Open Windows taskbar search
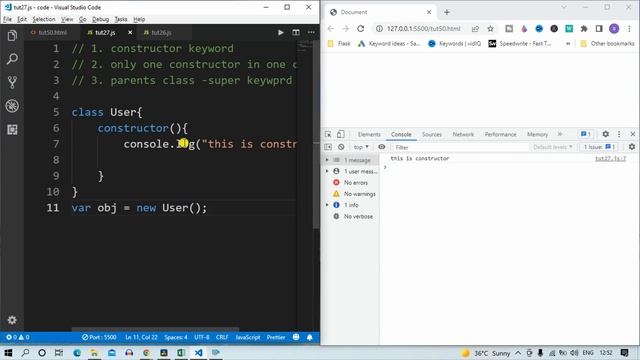 click(25, 353)
